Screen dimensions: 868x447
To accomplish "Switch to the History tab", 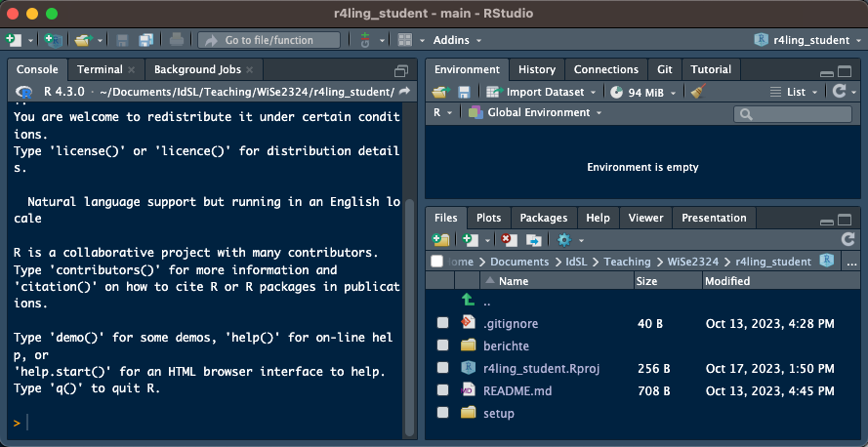I will (536, 69).
